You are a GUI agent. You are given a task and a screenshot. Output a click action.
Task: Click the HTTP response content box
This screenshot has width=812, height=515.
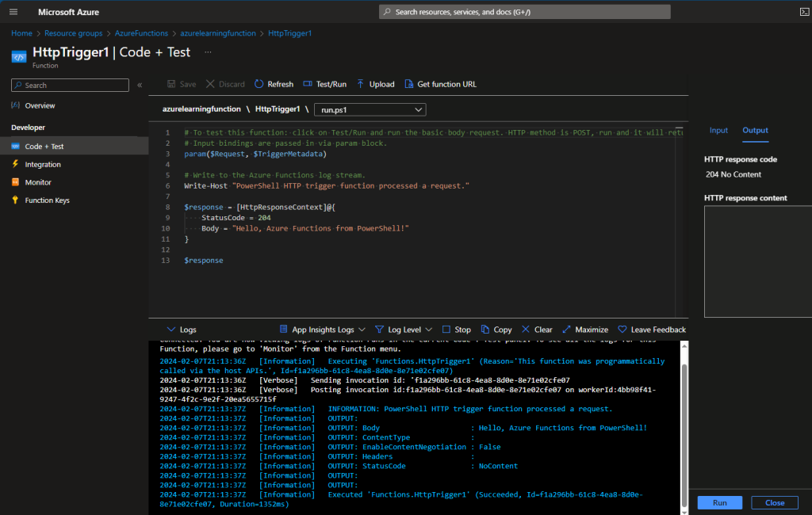point(758,261)
